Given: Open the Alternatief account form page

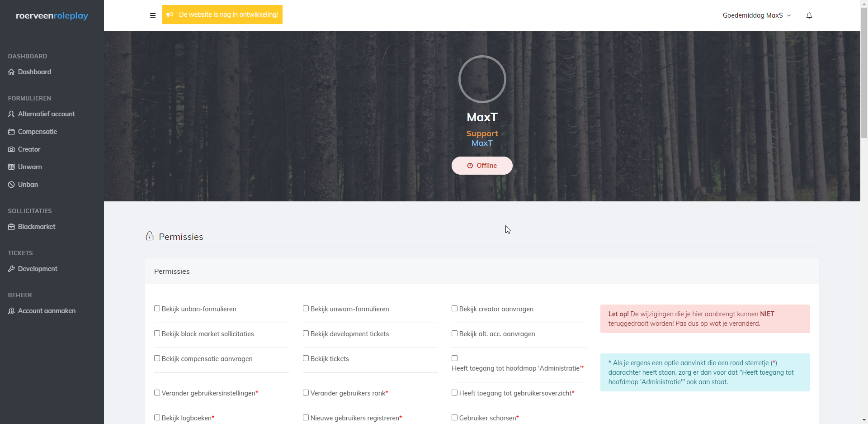Looking at the screenshot, I should click(x=46, y=114).
